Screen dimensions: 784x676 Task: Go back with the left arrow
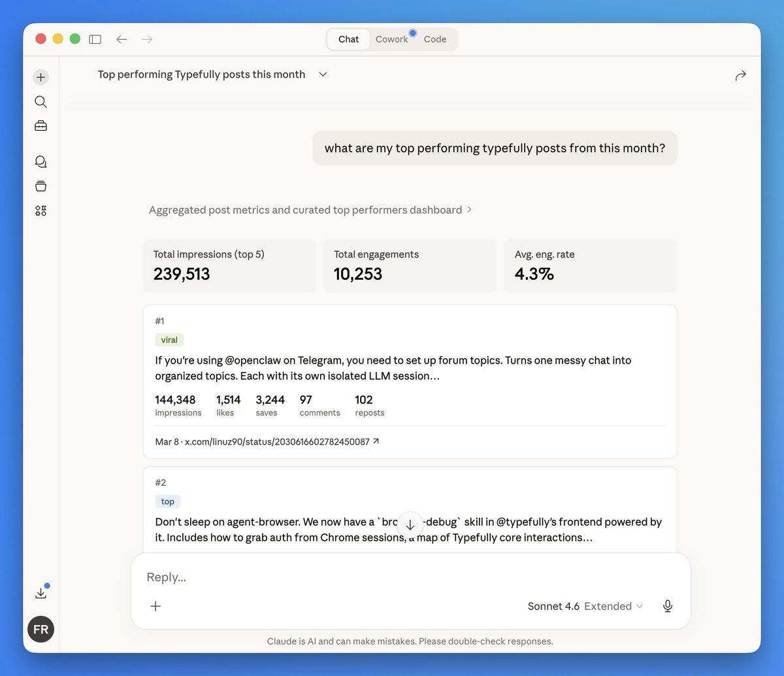tap(122, 39)
